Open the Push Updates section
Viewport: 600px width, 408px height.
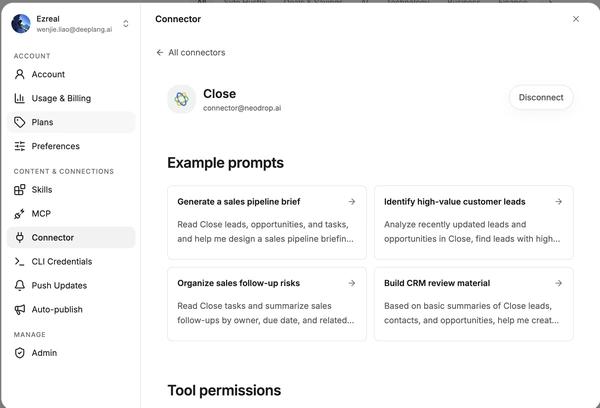point(71,286)
